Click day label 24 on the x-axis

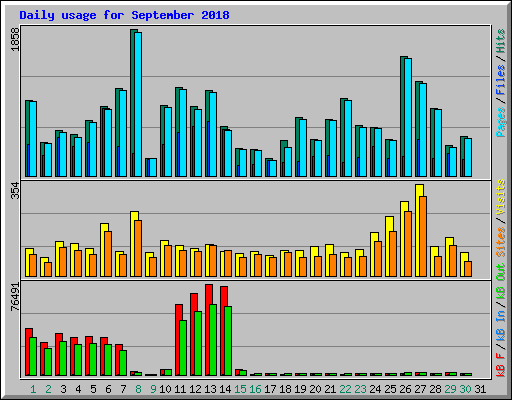pyautogui.click(x=375, y=389)
